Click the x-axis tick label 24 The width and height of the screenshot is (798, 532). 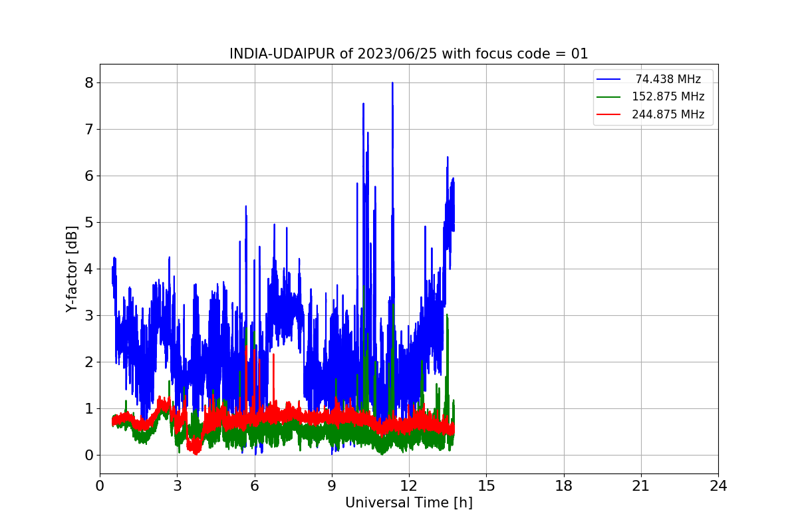tap(718, 486)
